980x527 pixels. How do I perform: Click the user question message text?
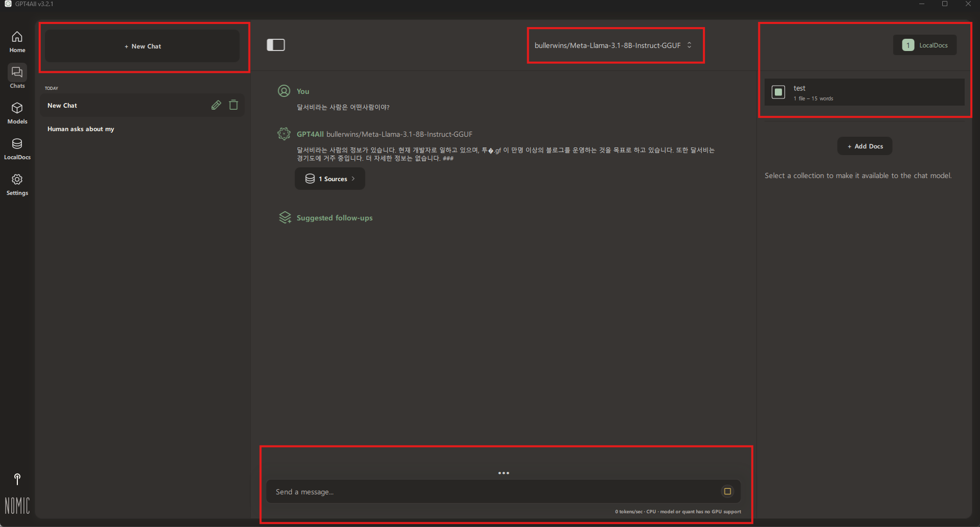click(x=343, y=107)
